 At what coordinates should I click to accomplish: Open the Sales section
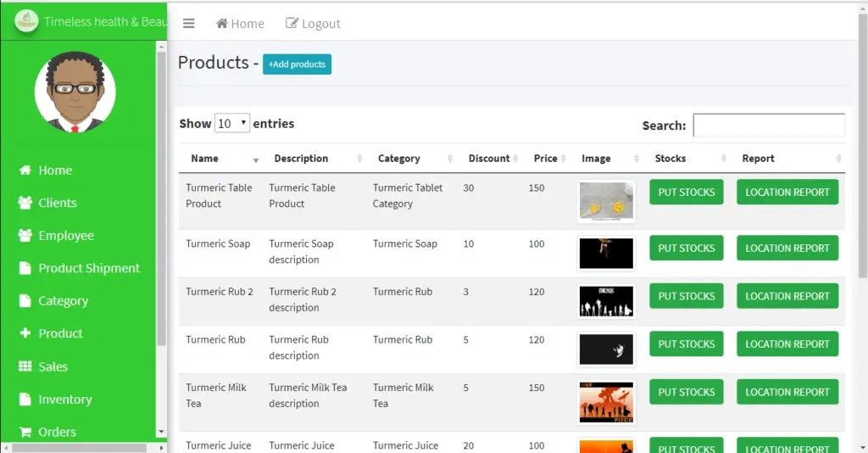(53, 366)
